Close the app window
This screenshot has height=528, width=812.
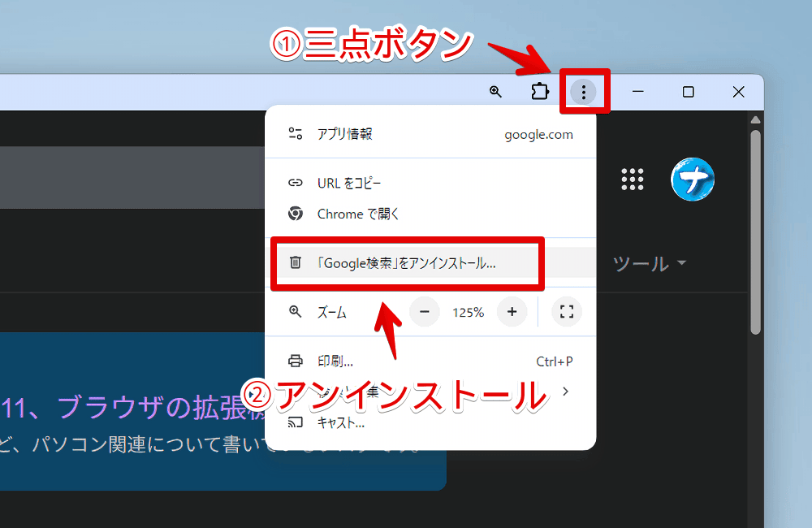(738, 92)
